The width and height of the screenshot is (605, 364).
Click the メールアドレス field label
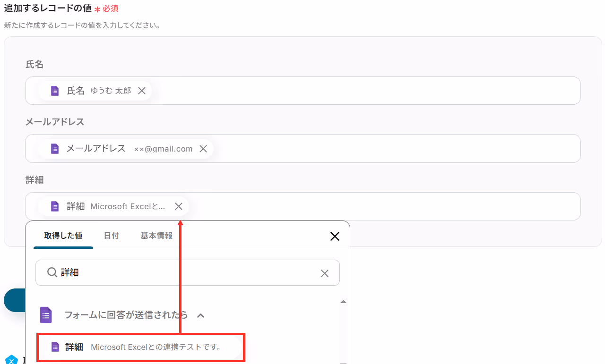[x=55, y=122]
